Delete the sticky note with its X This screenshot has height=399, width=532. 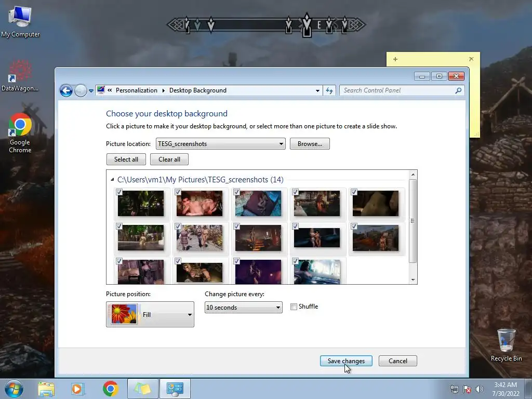[x=471, y=59]
